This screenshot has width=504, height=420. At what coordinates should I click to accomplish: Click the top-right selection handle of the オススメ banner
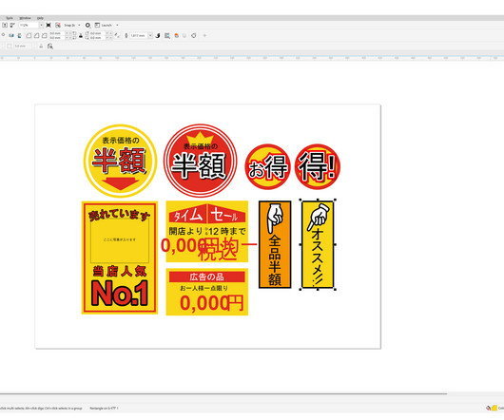coord(335,200)
